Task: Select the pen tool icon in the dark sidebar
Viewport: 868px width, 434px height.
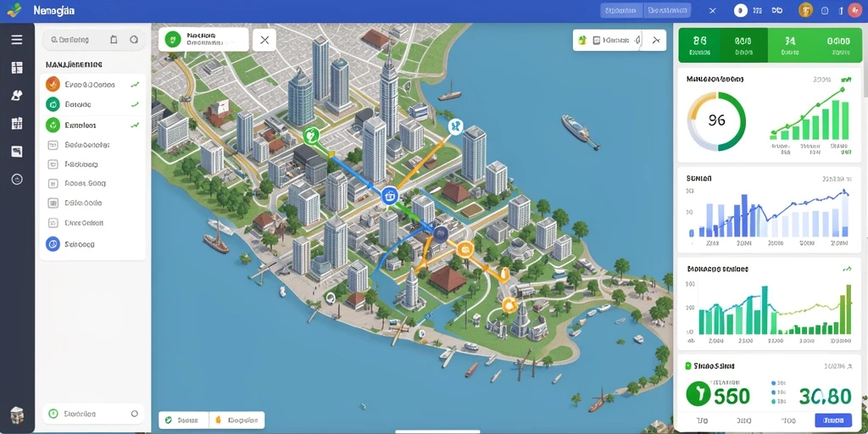Action: (x=17, y=95)
